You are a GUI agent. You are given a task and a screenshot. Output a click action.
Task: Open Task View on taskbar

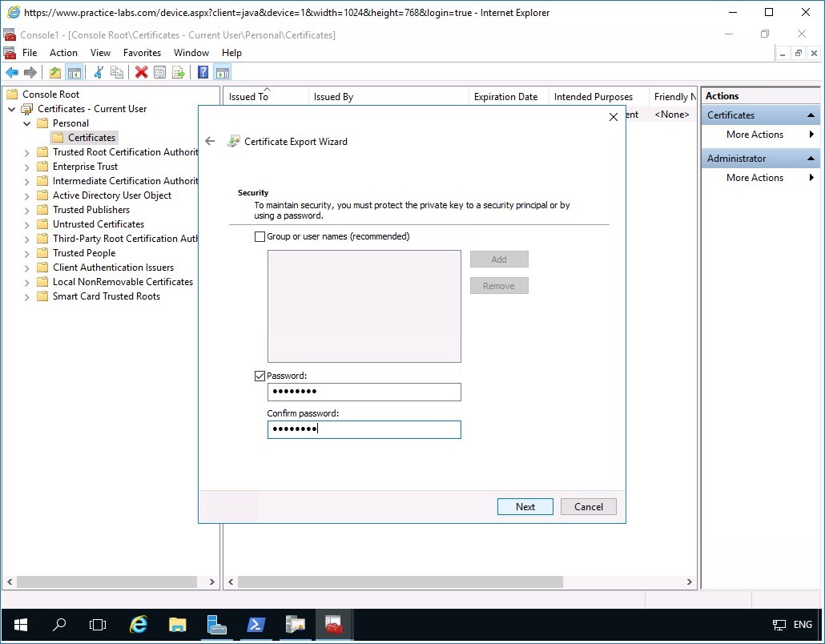coord(98,625)
